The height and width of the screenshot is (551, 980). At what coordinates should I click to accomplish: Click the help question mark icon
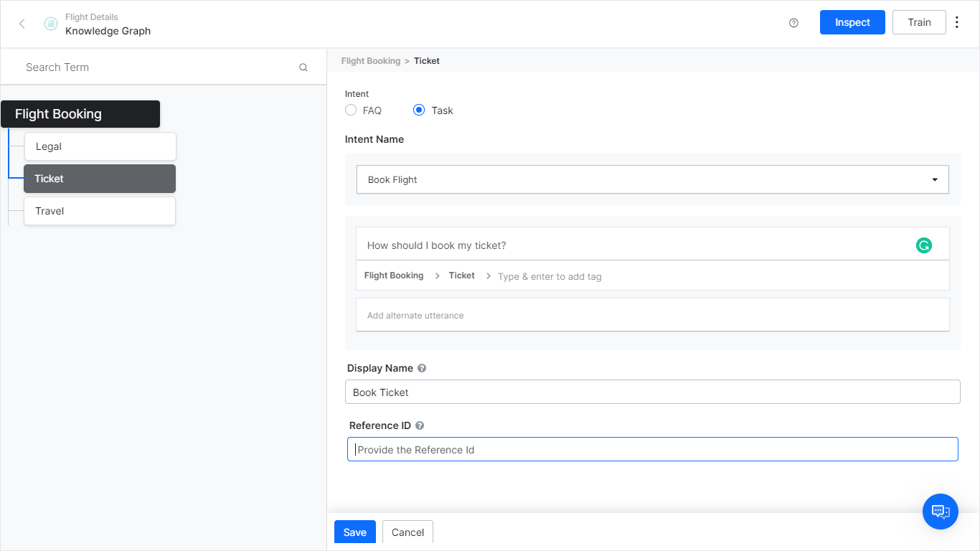click(793, 22)
